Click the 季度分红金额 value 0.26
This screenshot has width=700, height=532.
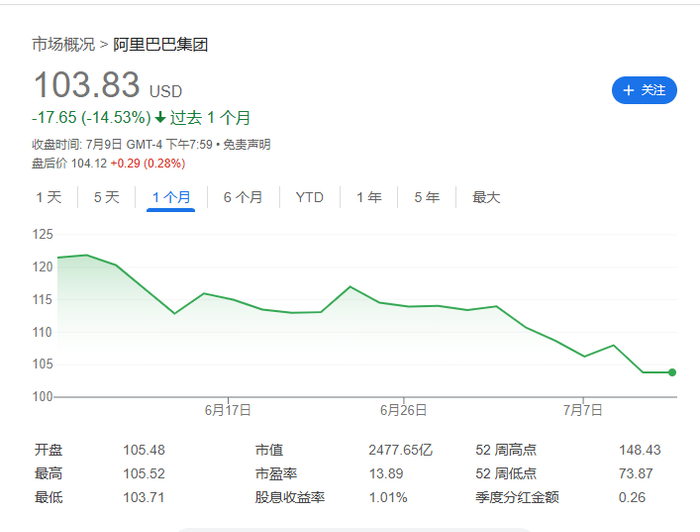[x=632, y=497]
